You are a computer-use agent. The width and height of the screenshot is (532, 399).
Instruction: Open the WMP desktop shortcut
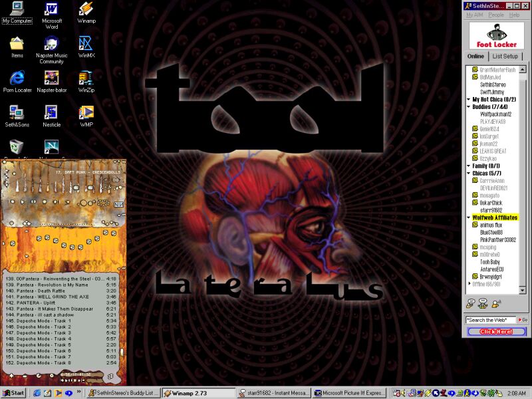[86, 113]
